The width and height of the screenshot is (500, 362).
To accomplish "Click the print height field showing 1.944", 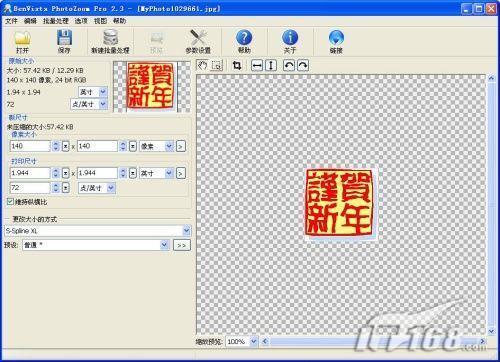I will click(x=97, y=173).
